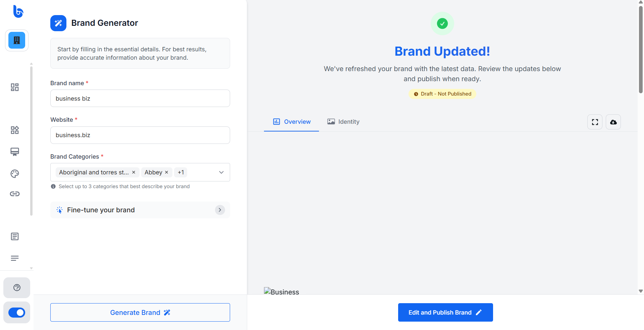Open the display panel icon in sidebar
The width and height of the screenshot is (644, 330).
tap(15, 152)
